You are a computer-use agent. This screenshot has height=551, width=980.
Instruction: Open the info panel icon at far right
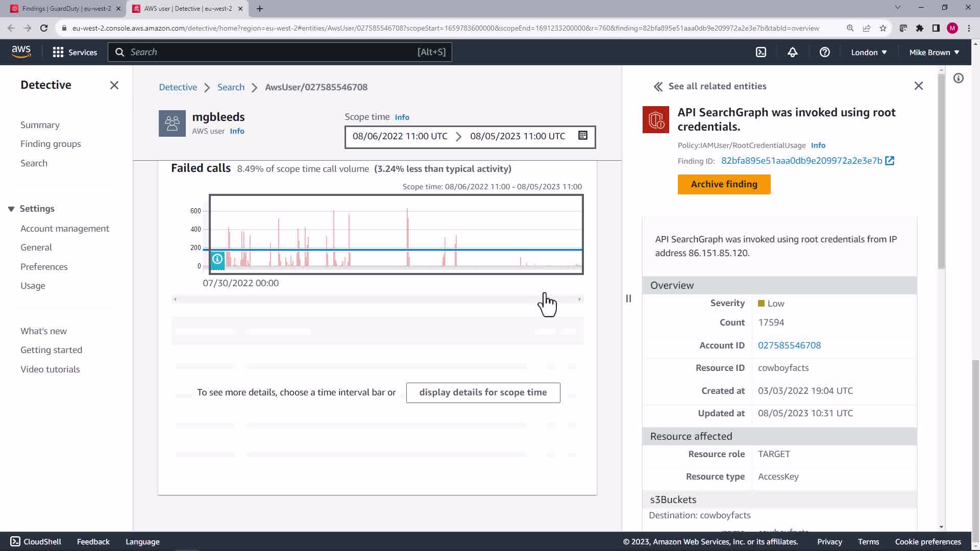(x=958, y=78)
